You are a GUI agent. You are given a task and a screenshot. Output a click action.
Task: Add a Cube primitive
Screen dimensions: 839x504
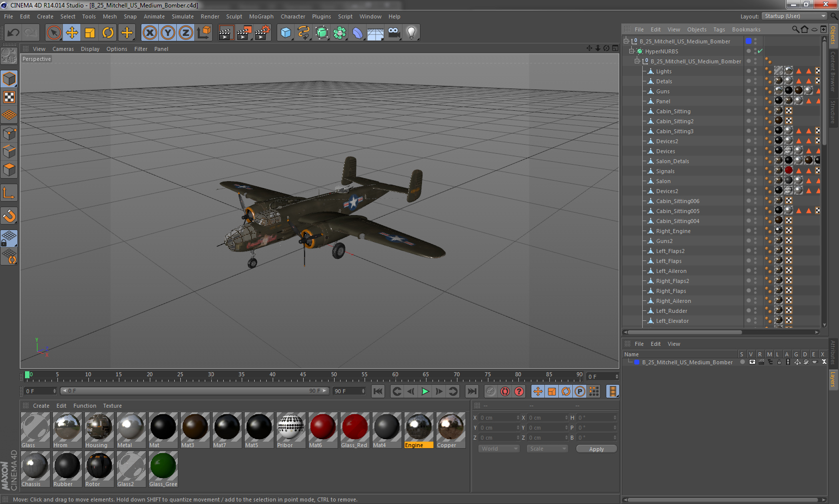click(286, 33)
